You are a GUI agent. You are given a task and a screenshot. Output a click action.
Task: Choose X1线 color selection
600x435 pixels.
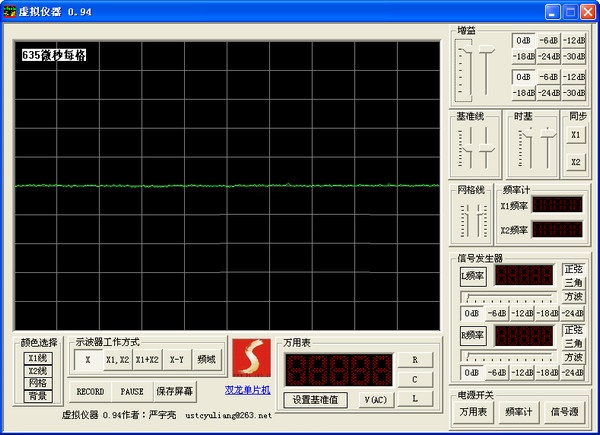37,357
